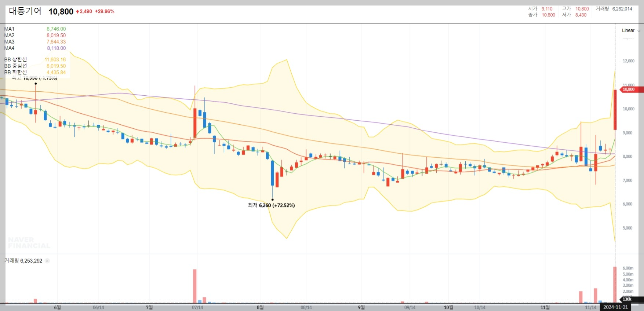Image resolution: width=644 pixels, height=311 pixels.
Task: Click the 8월 label on the time axis
Action: (x=260, y=307)
